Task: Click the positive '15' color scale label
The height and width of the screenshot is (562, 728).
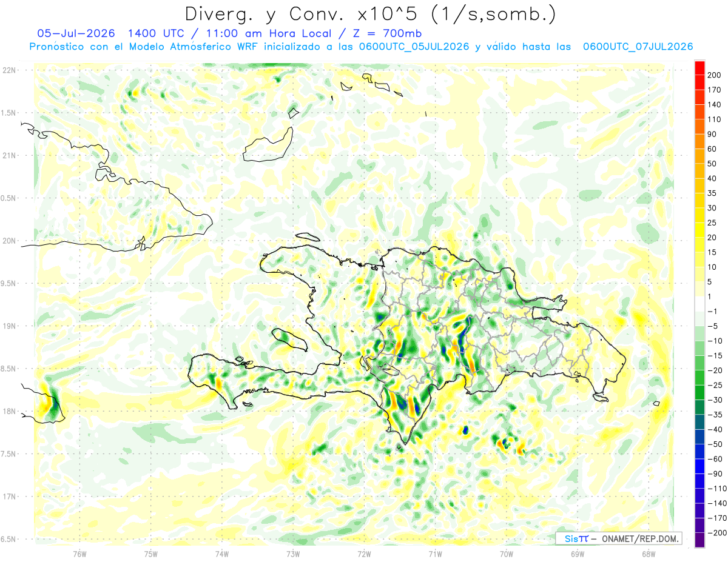Action: click(x=712, y=252)
